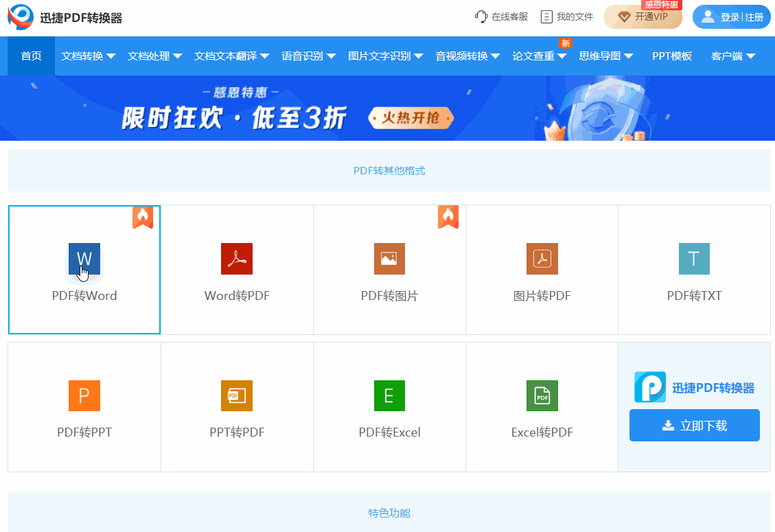Click the 火热开抢 banner button
The image size is (775, 532).
click(410, 118)
